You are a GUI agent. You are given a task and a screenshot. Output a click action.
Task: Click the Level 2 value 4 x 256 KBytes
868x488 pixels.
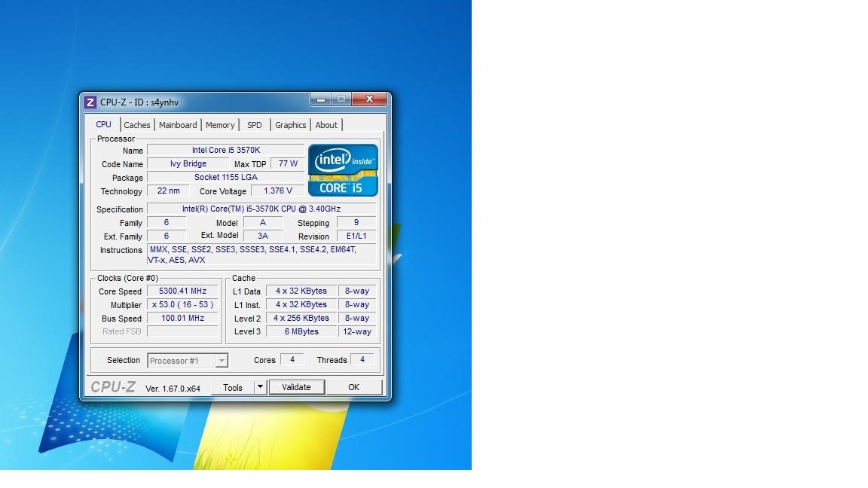[301, 318]
